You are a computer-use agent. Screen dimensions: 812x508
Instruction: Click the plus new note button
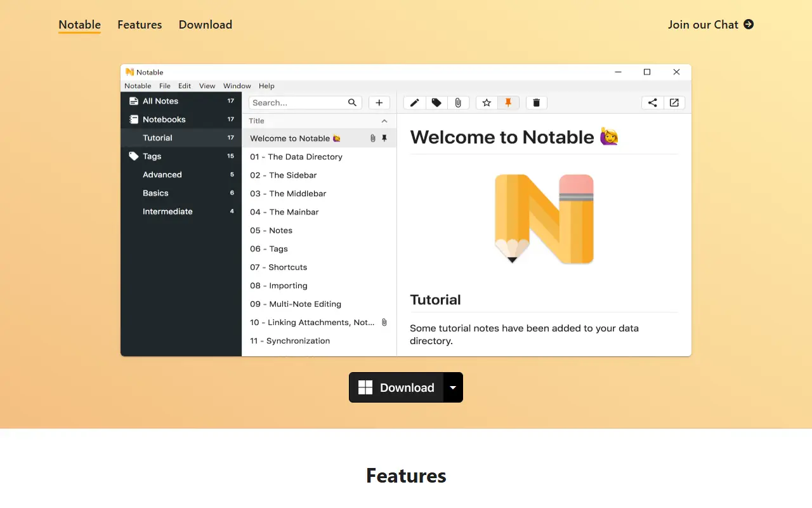pyautogui.click(x=379, y=103)
